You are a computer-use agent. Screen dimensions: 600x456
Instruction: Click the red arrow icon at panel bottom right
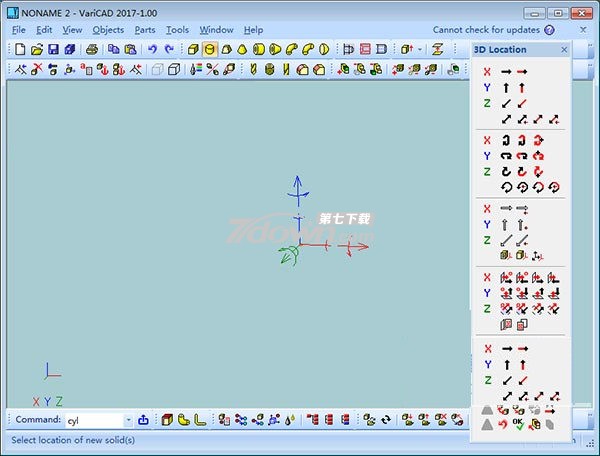pyautogui.click(x=550, y=411)
